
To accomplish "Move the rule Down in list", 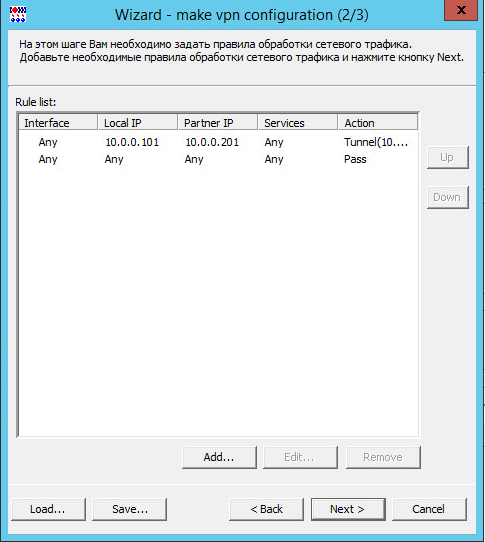I will tap(448, 197).
